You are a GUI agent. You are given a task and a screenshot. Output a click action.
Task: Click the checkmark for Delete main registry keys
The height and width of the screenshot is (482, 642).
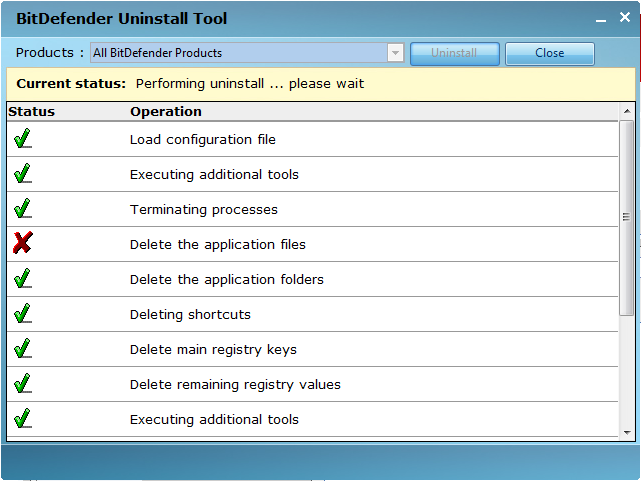coord(23,349)
